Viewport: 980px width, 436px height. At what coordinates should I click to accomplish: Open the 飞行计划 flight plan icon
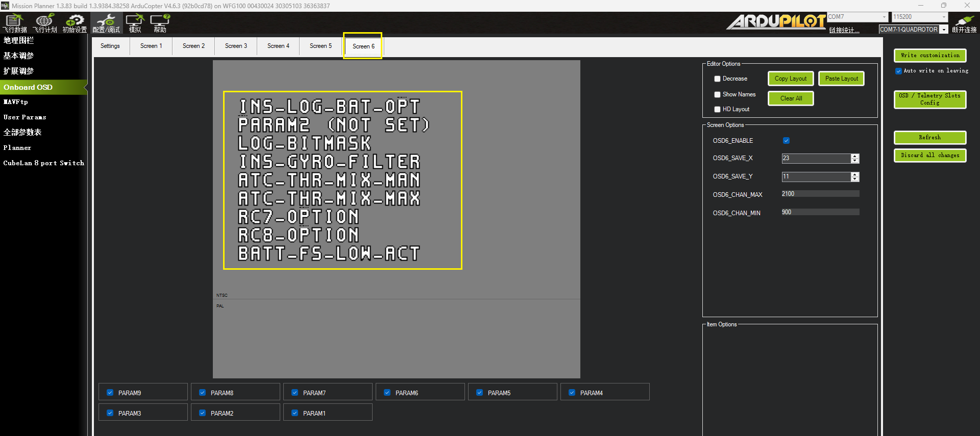pyautogui.click(x=45, y=23)
